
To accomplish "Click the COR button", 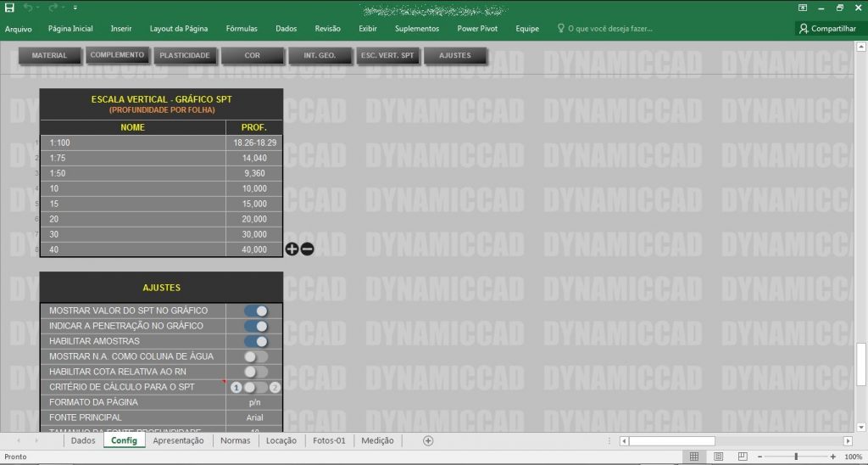I will pyautogui.click(x=253, y=55).
